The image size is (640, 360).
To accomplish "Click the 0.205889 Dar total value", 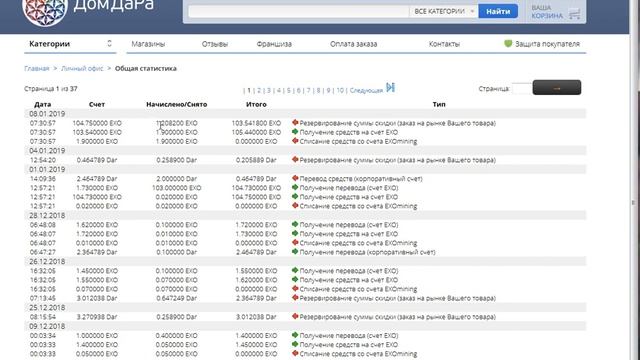I will pyautogui.click(x=256, y=160).
